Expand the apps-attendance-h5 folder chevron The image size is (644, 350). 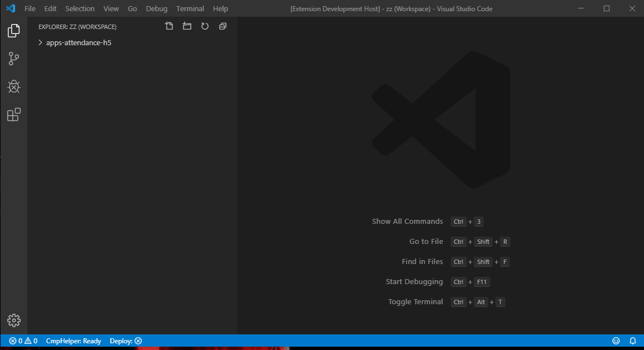click(40, 42)
